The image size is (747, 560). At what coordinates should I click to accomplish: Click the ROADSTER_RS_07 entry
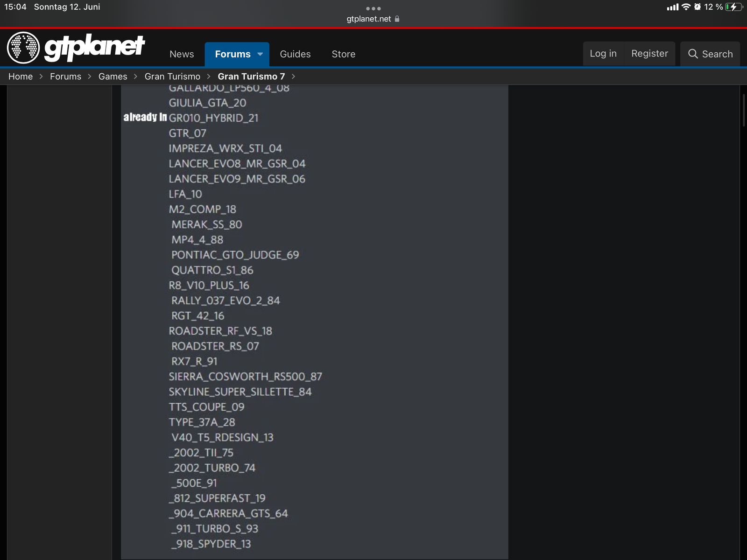click(215, 346)
